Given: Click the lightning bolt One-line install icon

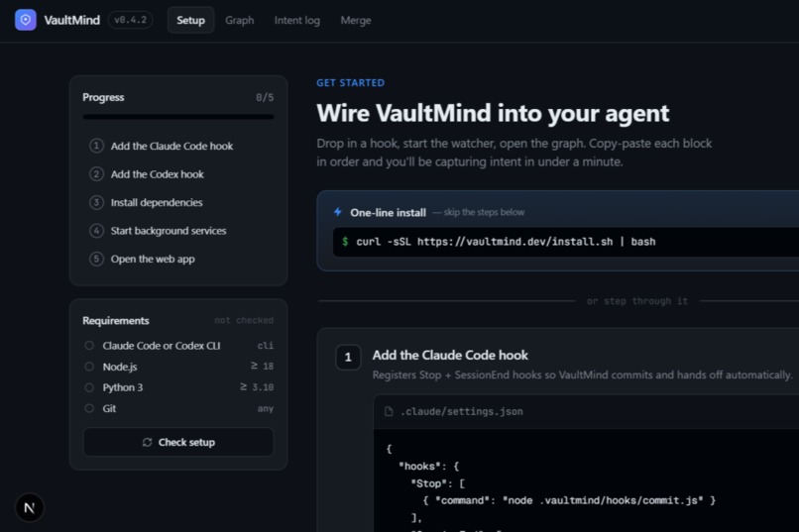Looking at the screenshot, I should 338,212.
